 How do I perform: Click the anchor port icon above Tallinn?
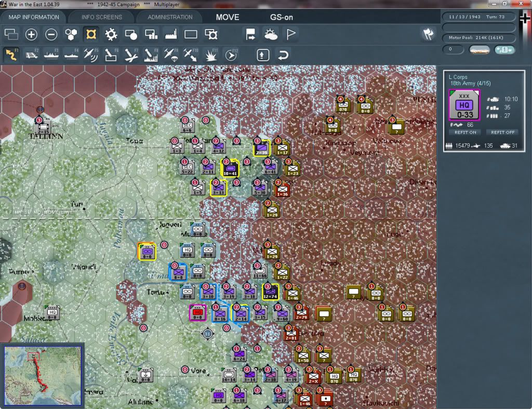coord(40,109)
